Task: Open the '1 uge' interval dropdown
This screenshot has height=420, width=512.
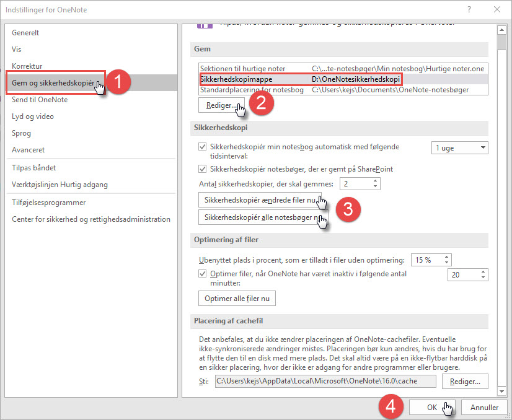Action: point(460,148)
